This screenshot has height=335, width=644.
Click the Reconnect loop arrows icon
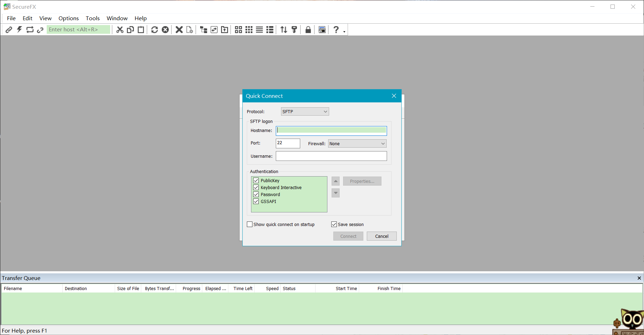point(30,30)
